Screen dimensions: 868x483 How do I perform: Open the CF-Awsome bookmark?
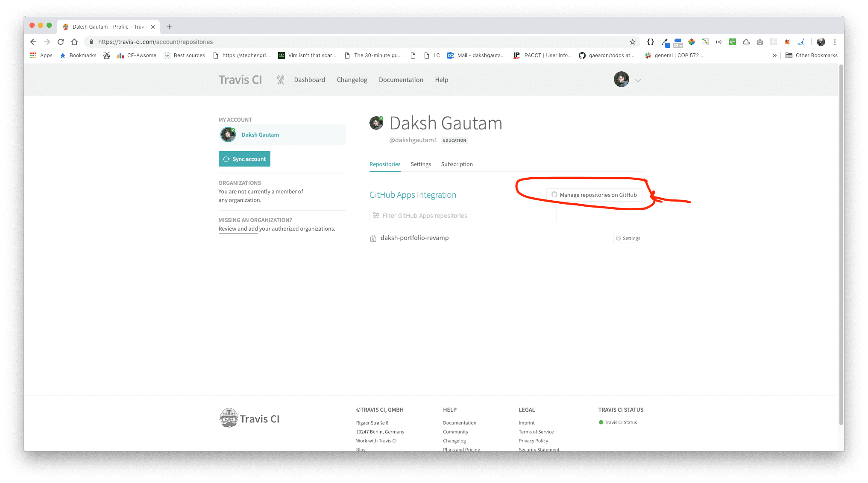pos(137,56)
